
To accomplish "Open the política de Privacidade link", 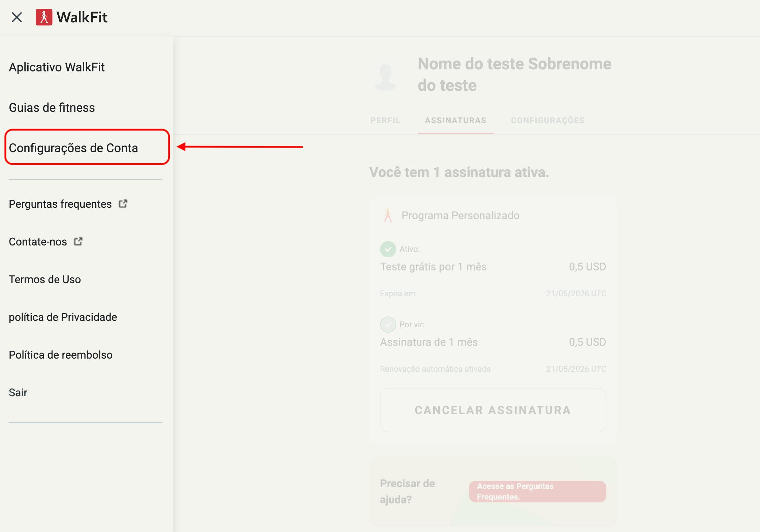I will 63,317.
